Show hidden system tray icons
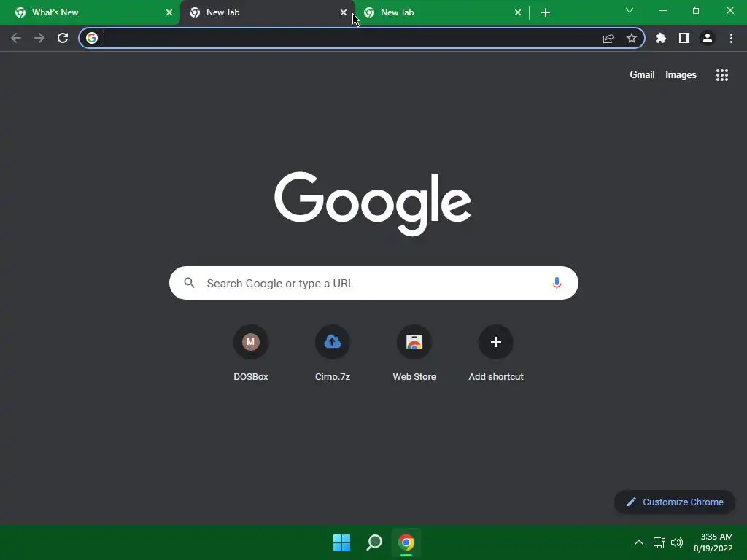Image resolution: width=747 pixels, height=560 pixels. (x=639, y=542)
